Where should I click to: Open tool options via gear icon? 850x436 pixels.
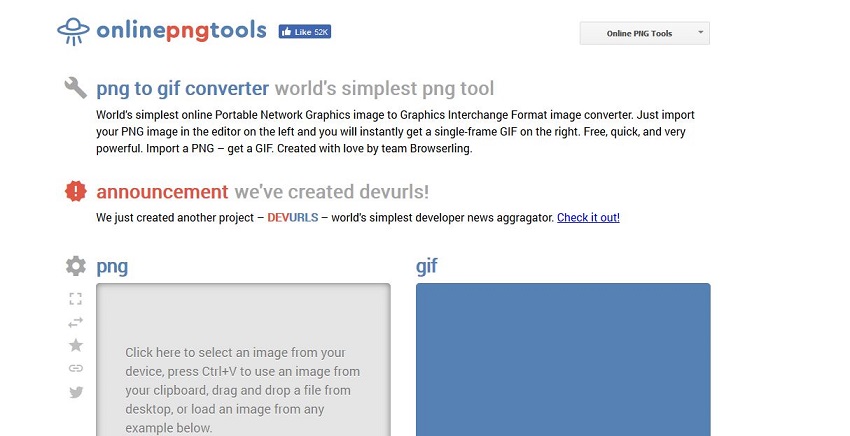75,266
